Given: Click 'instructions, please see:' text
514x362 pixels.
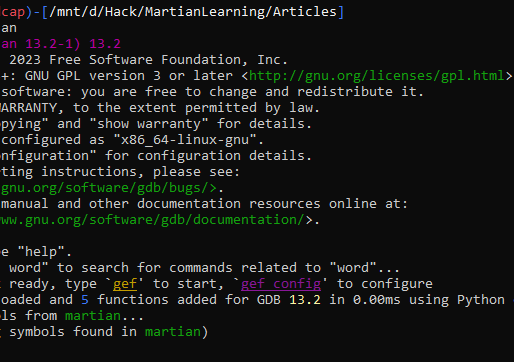Looking at the screenshot, I should click(140, 172).
